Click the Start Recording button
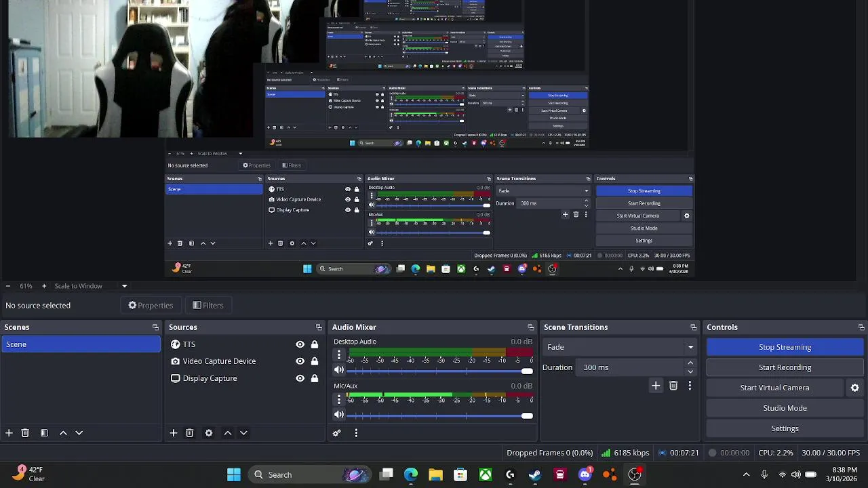 coord(785,367)
